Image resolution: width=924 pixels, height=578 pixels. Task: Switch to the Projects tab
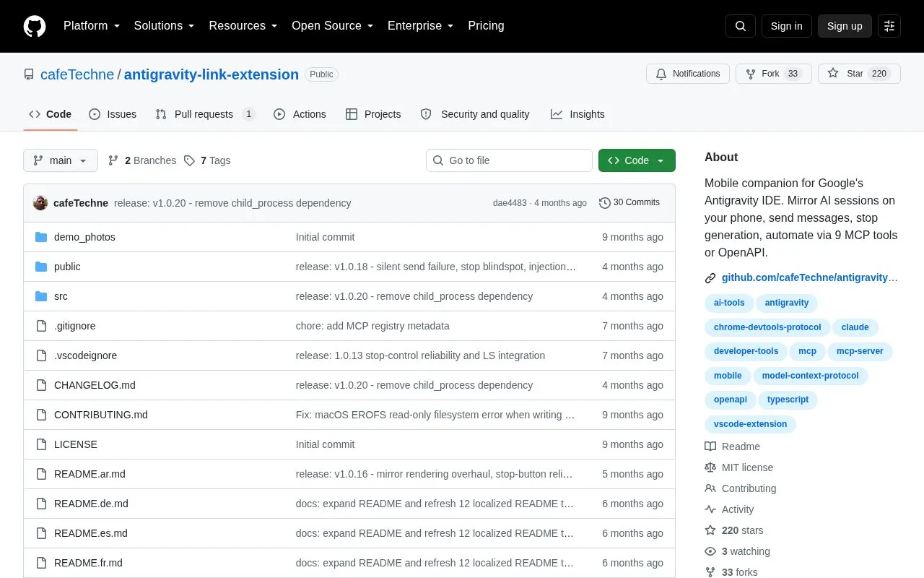[x=373, y=114]
